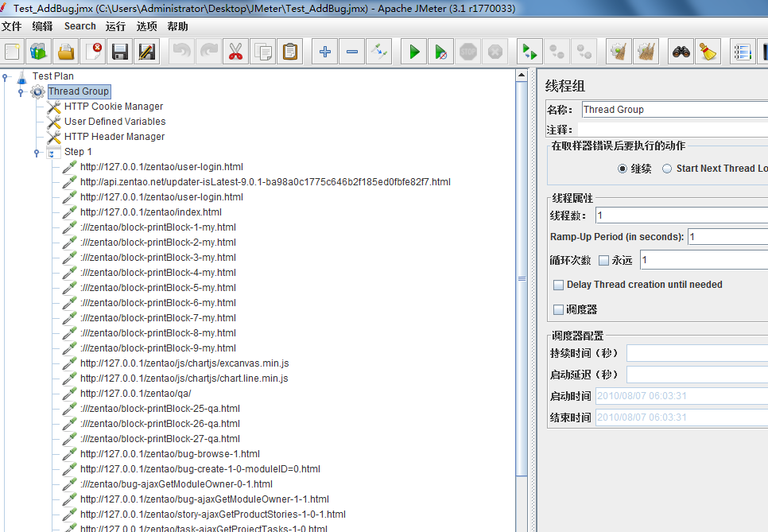The height and width of the screenshot is (532, 768).
Task: Select api.zentao.net updater-isLatest sampler
Action: [266, 182]
